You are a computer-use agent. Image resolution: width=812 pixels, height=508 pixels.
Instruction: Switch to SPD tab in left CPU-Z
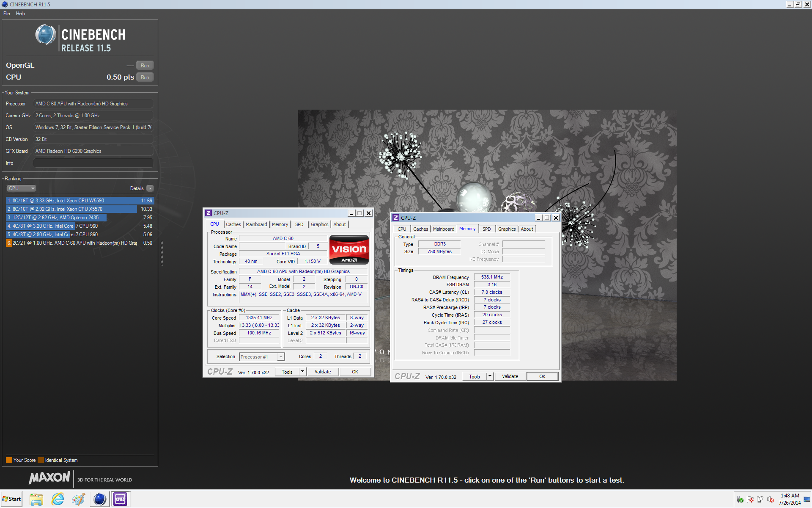pos(299,224)
